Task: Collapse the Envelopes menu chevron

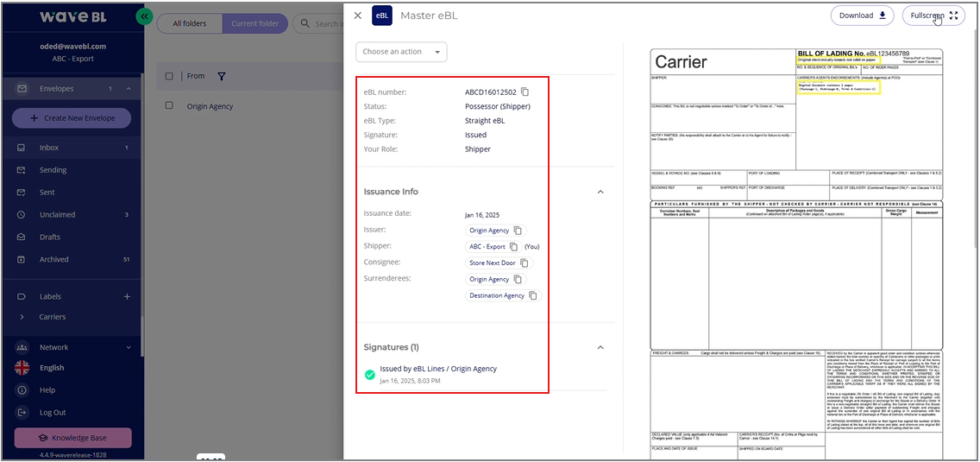Action: click(129, 89)
